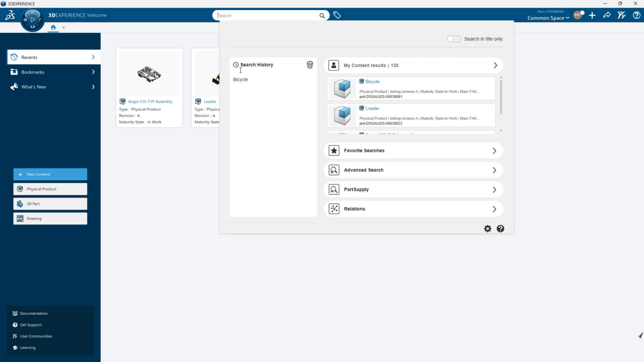
Task: Click the Share arrow icon
Action: coord(607,15)
